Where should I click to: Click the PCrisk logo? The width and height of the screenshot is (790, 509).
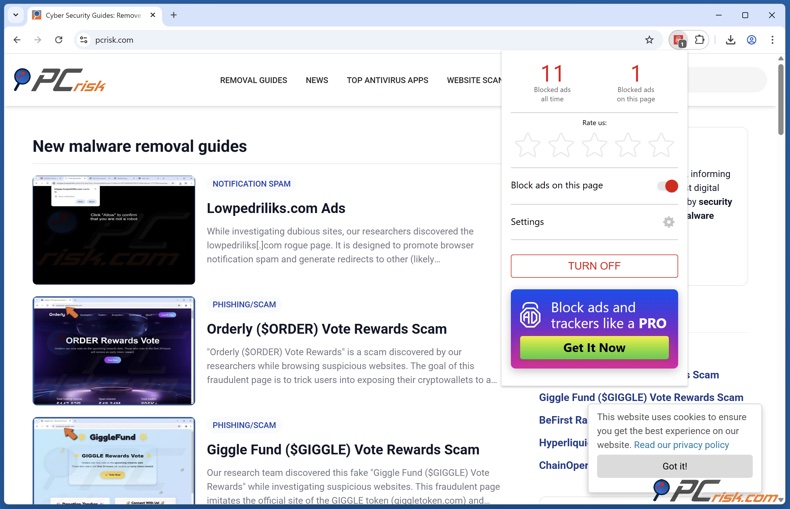click(60, 80)
